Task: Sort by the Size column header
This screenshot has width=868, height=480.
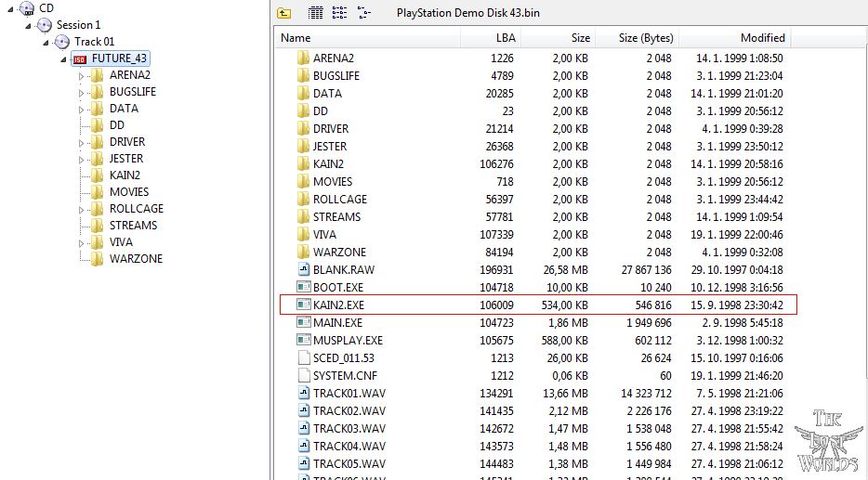Action: [x=558, y=38]
